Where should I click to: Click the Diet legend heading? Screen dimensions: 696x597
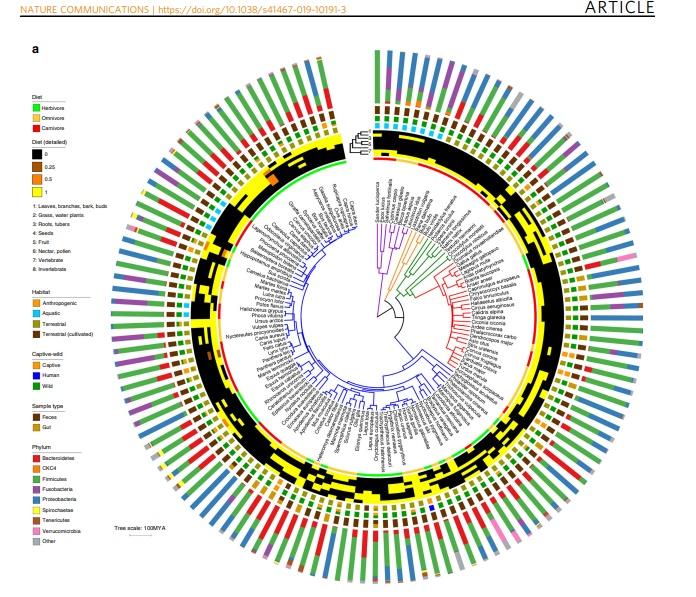click(x=37, y=97)
